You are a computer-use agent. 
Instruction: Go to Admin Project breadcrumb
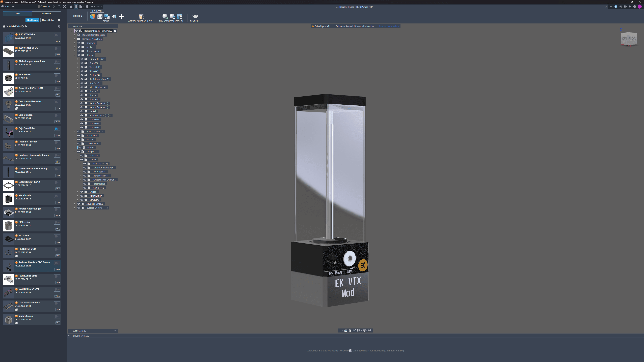[15, 26]
